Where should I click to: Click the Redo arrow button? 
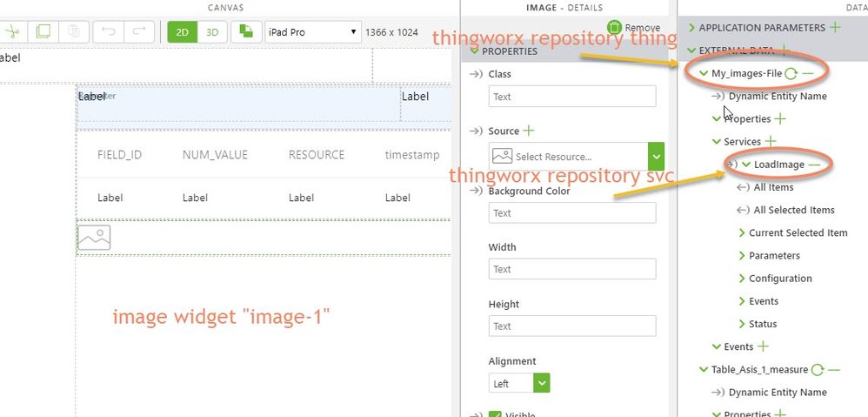click(x=139, y=31)
